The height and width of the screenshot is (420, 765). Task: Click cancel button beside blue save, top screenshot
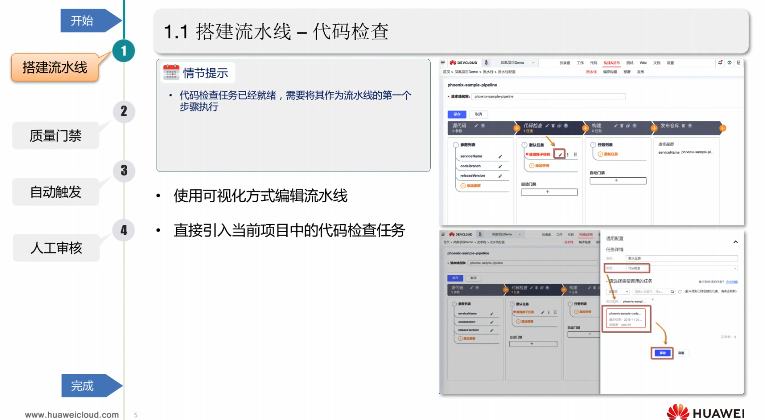tap(478, 114)
